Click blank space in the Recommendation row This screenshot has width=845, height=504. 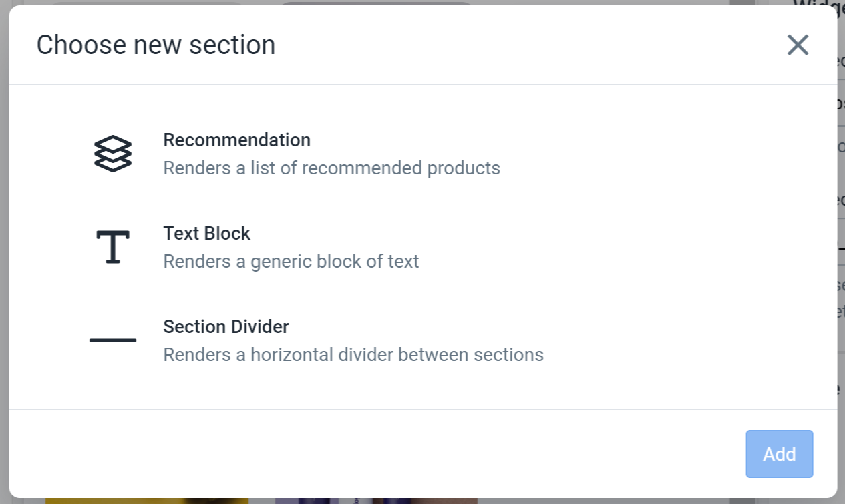pos(635,154)
